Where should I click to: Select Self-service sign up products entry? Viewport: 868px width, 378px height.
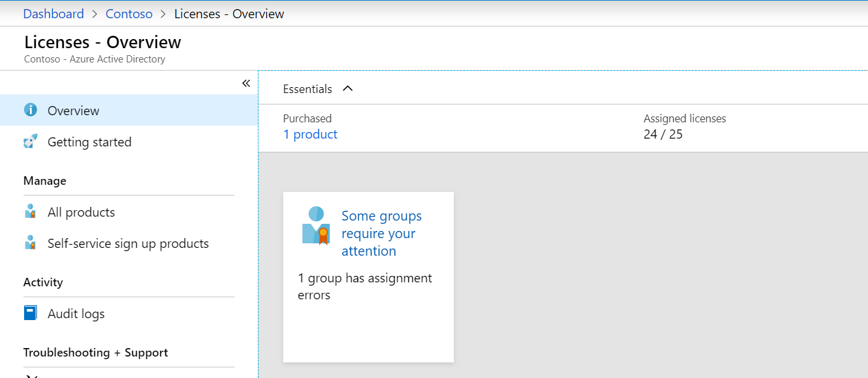tap(129, 243)
